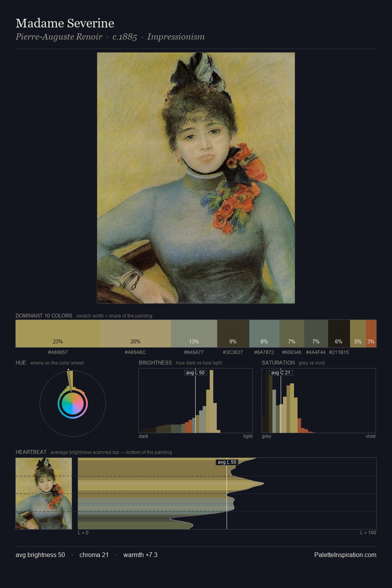Image resolution: width=392 pixels, height=588 pixels.
Task: Click the 'BRIGHTNESS' section heading
Action: [x=155, y=363]
